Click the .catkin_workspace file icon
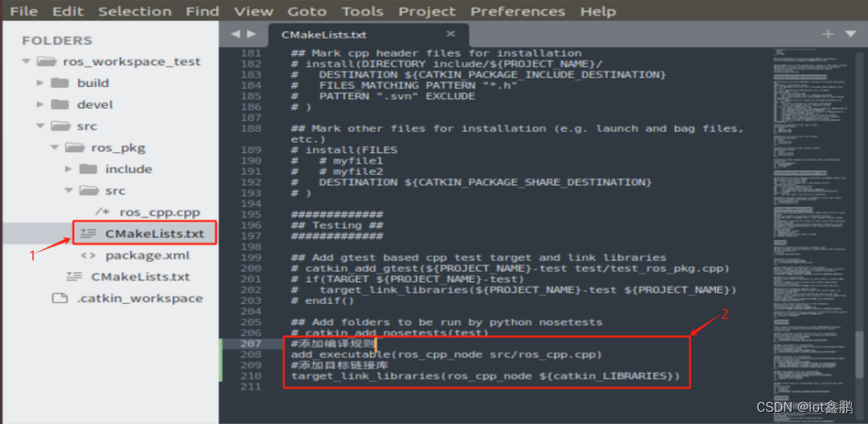The height and width of the screenshot is (424, 868). pyautogui.click(x=59, y=298)
